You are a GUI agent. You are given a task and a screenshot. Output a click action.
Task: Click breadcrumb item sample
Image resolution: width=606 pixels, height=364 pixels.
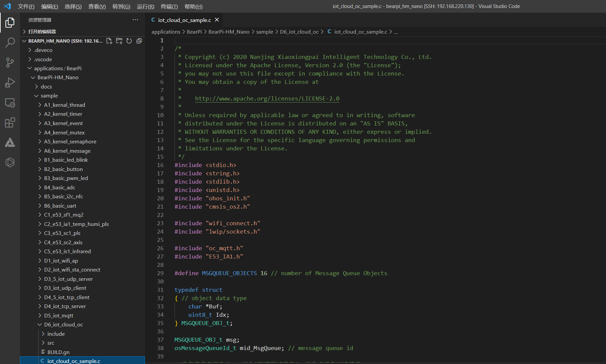pos(265,32)
